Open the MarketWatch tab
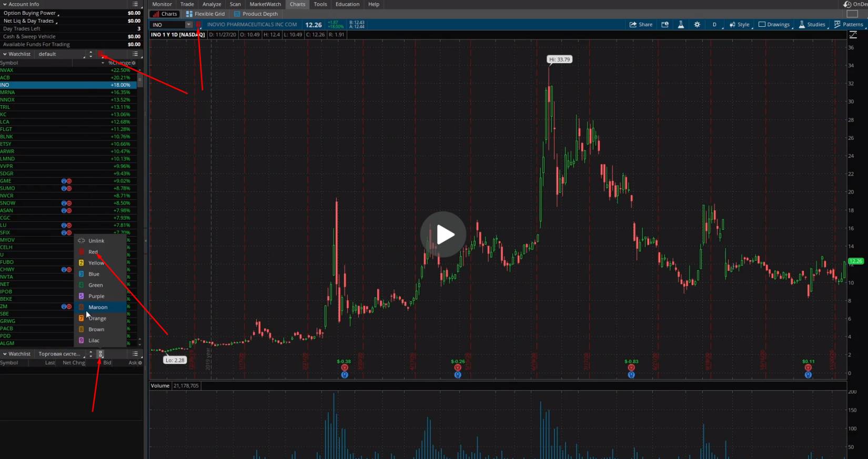The image size is (868, 459). [265, 4]
